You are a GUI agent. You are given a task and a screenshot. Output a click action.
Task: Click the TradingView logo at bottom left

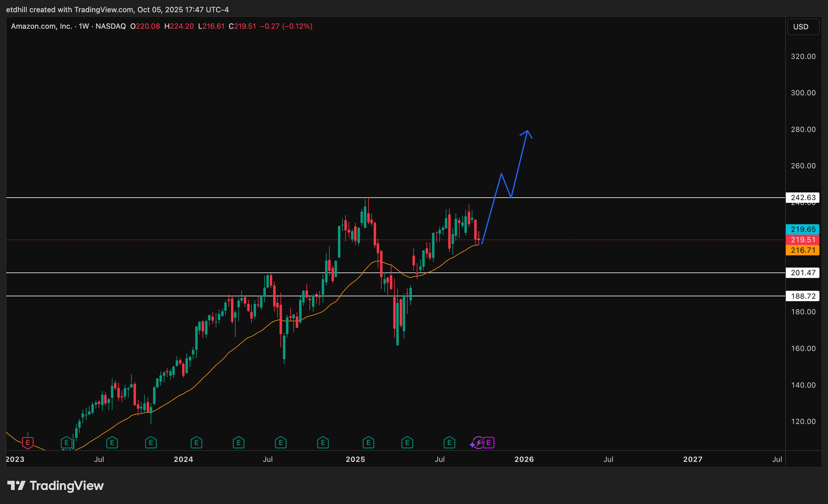click(x=55, y=486)
